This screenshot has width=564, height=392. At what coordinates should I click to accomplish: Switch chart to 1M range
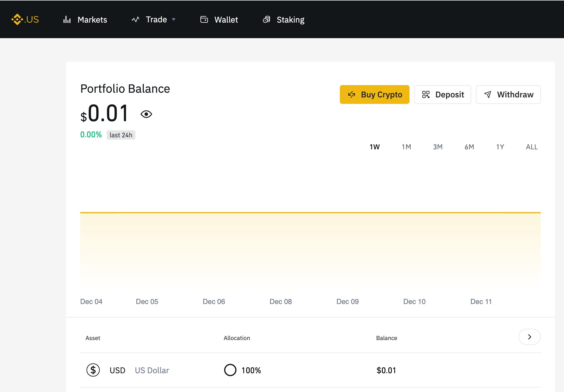tap(406, 147)
